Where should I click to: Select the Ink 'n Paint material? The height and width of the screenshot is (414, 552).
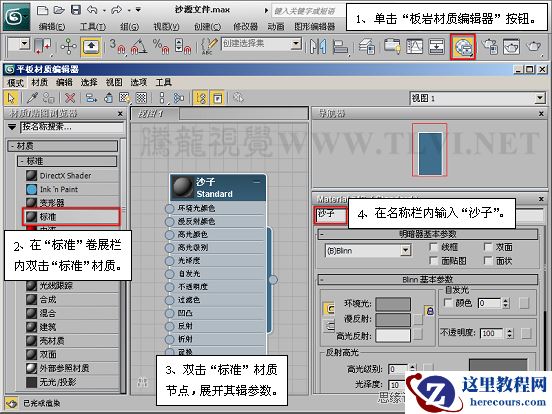[x=72, y=189]
